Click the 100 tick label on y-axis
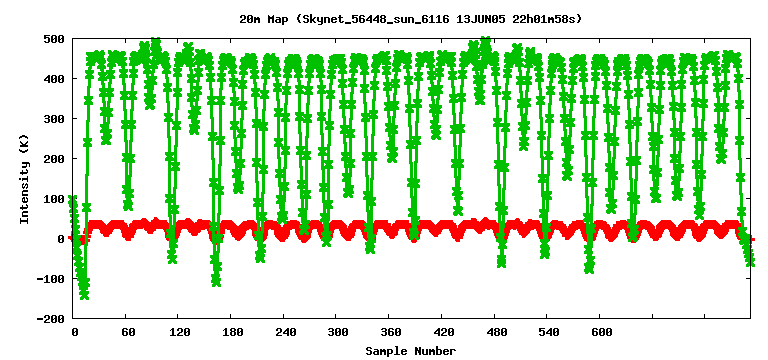768x360 pixels. 54,199
